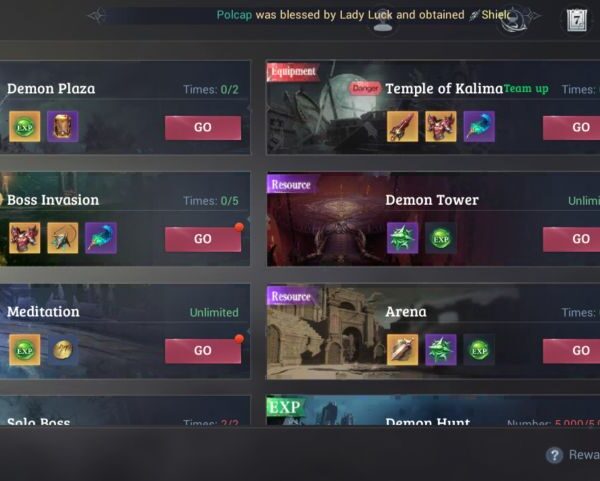Click GO button for Boss Invasion
Image resolution: width=600 pixels, height=481 pixels.
(x=203, y=239)
